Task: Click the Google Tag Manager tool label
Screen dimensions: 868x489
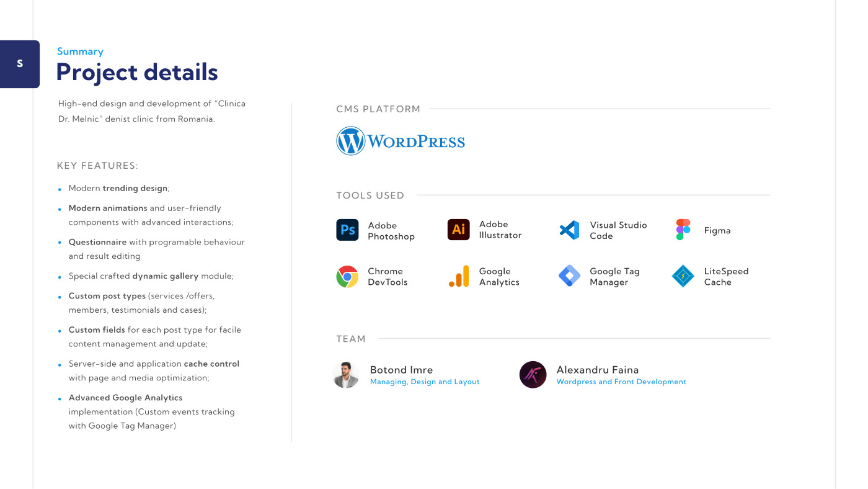Action: 614,277
